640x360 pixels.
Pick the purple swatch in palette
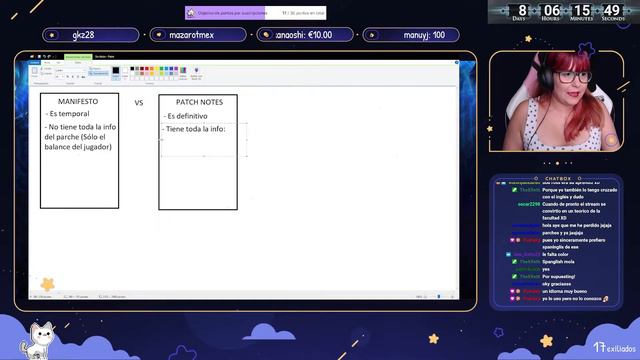pos(176,68)
